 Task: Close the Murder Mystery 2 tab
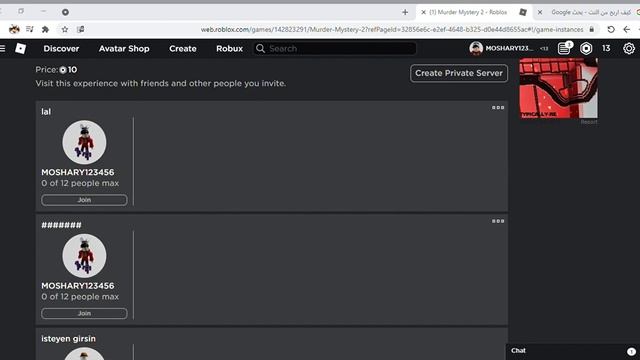click(423, 12)
